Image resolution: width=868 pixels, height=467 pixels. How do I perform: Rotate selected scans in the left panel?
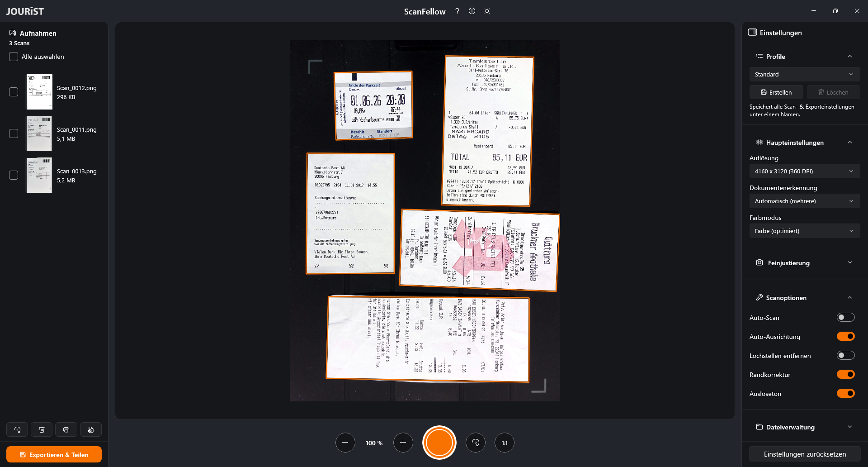[x=17, y=429]
